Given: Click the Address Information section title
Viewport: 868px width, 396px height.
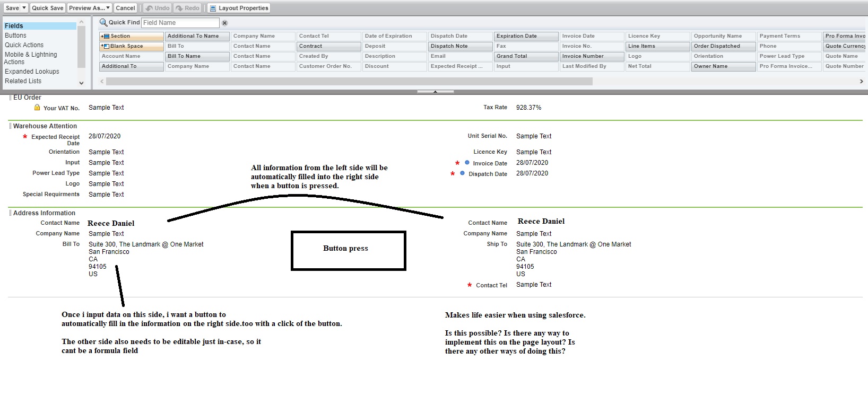Looking at the screenshot, I should click(44, 213).
